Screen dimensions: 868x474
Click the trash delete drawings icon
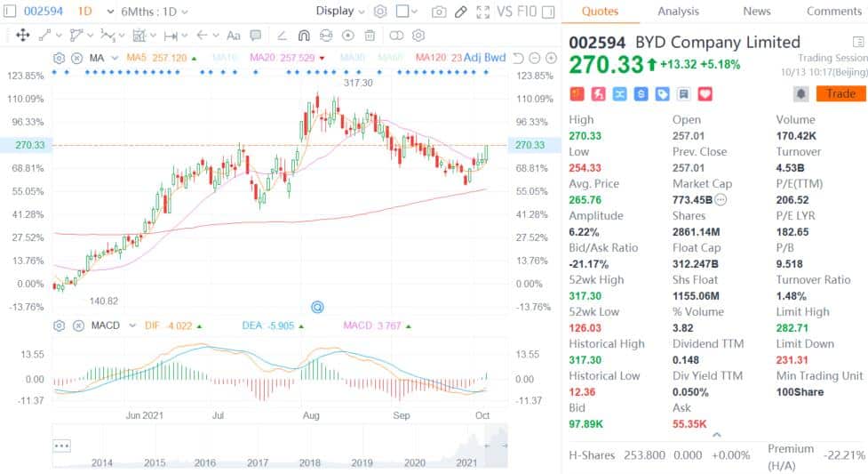[370, 36]
